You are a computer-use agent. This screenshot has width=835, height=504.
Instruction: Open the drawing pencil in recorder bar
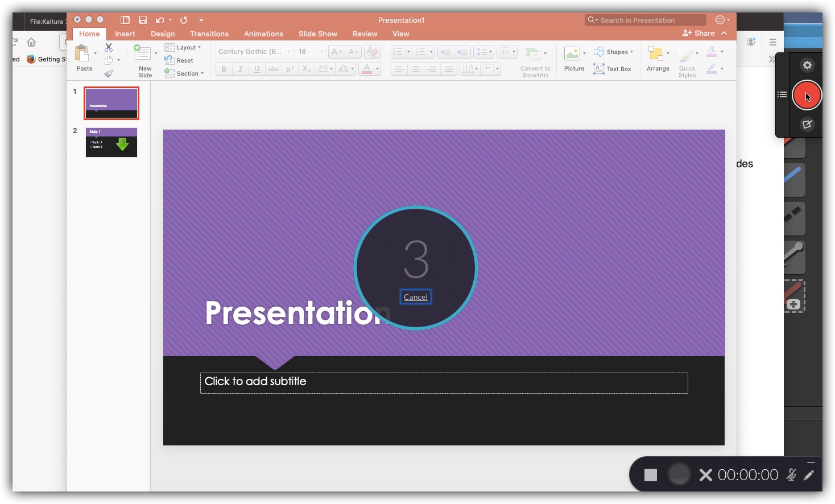(x=809, y=475)
